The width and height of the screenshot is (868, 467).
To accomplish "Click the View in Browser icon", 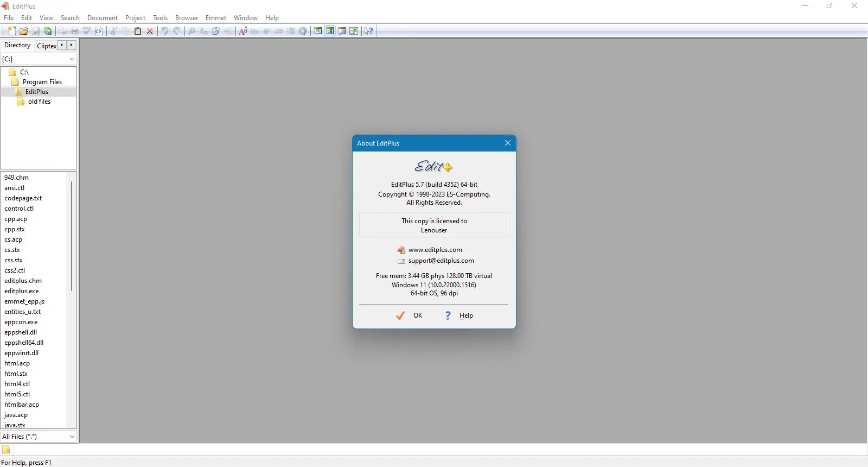I will (x=99, y=31).
